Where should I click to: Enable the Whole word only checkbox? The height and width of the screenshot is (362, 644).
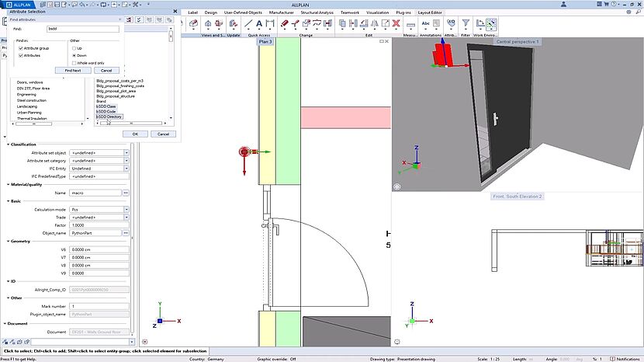pos(74,63)
